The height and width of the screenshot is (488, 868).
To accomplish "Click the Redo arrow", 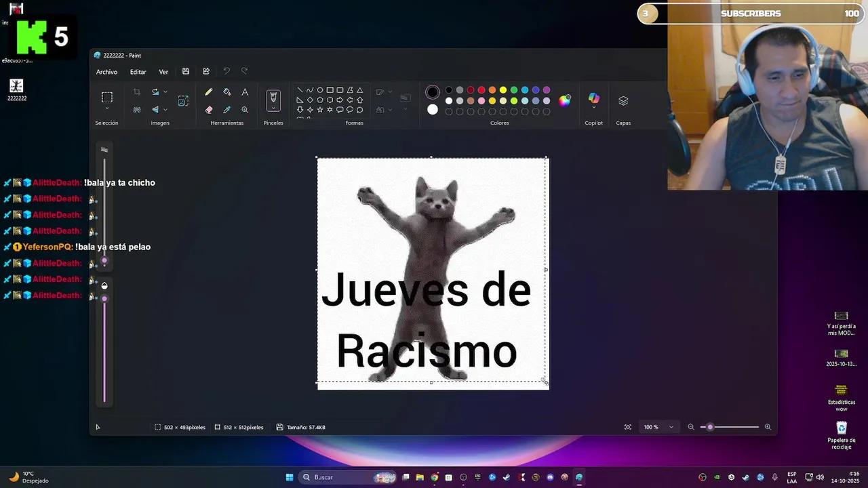I will pos(245,71).
